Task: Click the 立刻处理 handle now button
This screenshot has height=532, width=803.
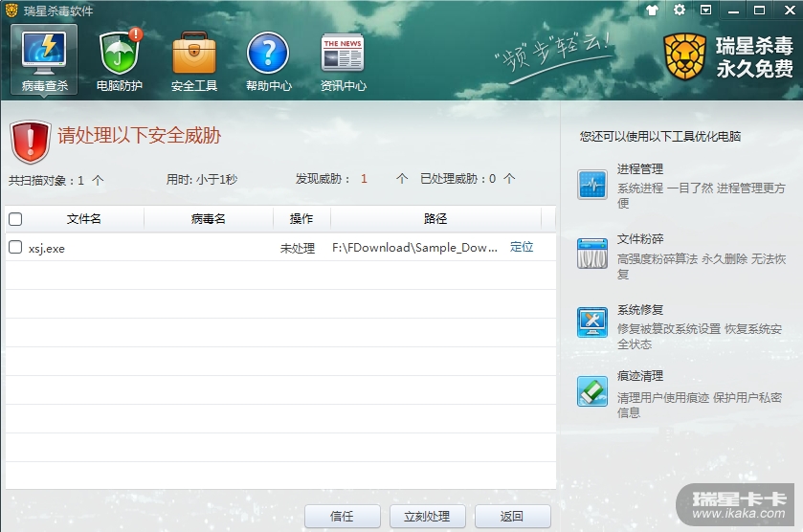Action: tap(427, 516)
